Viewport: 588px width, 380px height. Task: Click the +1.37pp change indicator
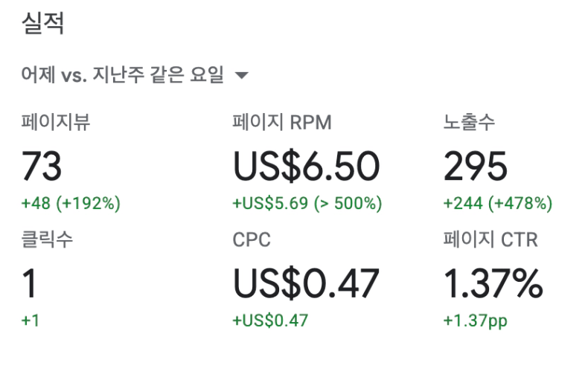476,321
